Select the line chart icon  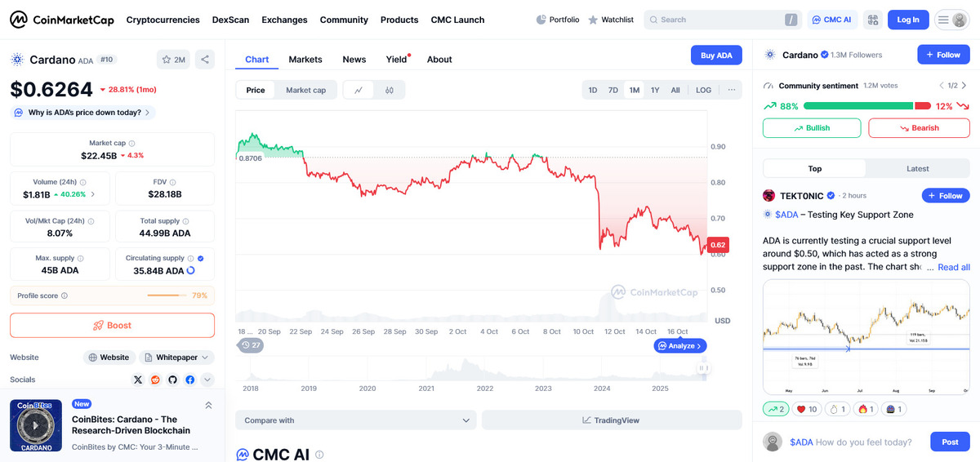click(x=359, y=90)
